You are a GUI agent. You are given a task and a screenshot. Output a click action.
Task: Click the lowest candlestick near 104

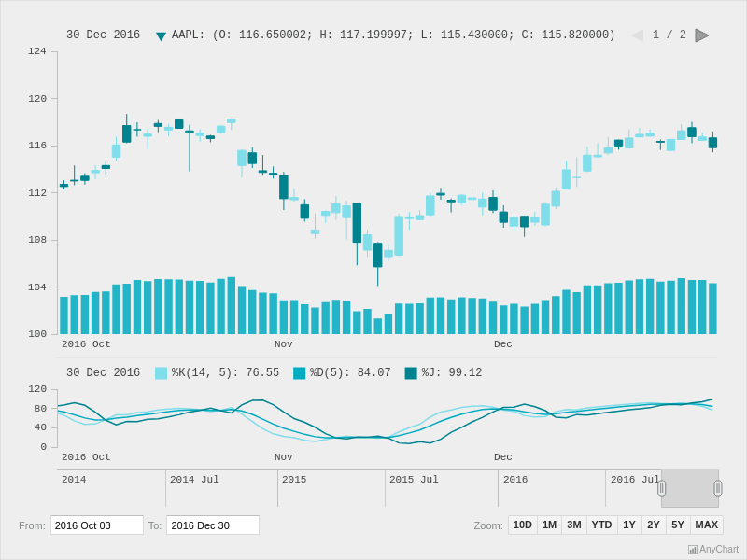pos(378,255)
